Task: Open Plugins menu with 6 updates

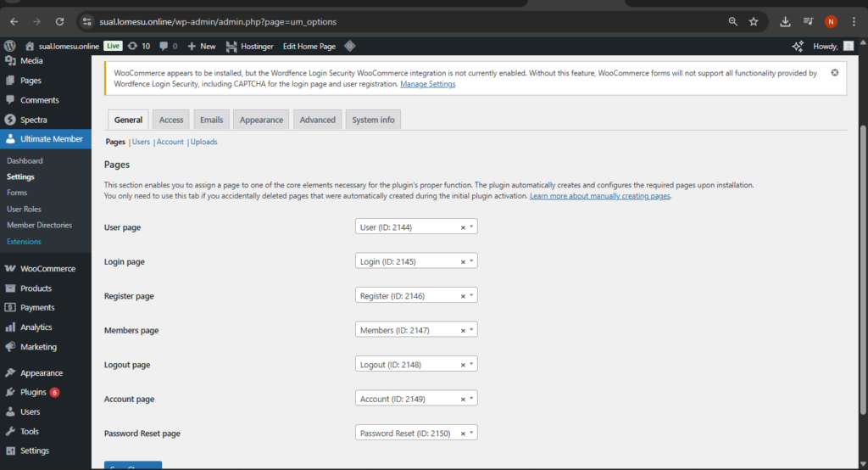Action: point(34,392)
